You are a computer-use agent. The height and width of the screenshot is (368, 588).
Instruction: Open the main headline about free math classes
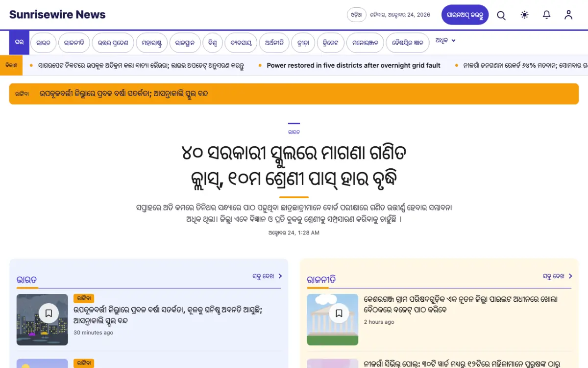pos(294,166)
